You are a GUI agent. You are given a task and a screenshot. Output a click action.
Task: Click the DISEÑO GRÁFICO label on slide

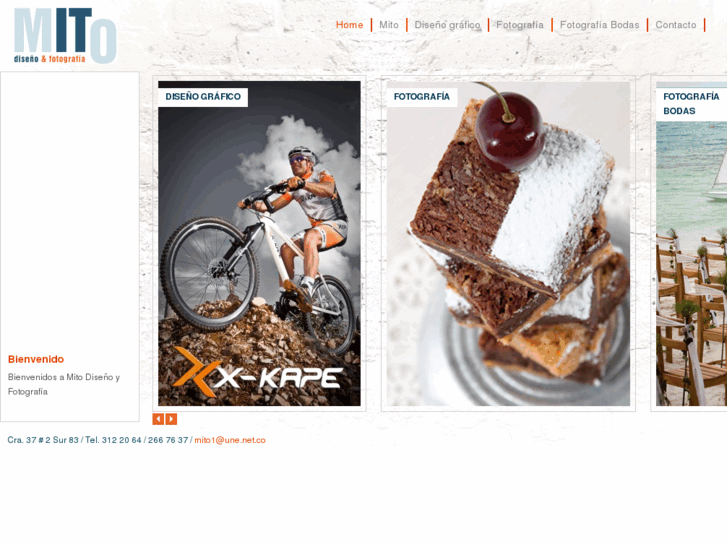(203, 97)
